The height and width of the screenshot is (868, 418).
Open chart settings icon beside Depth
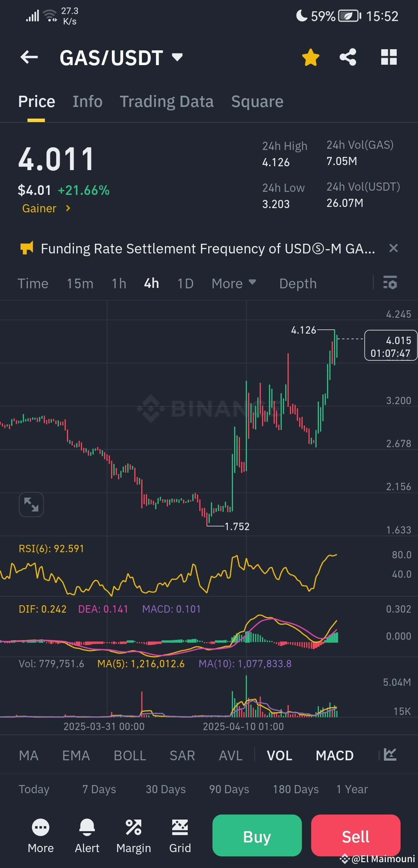[390, 283]
